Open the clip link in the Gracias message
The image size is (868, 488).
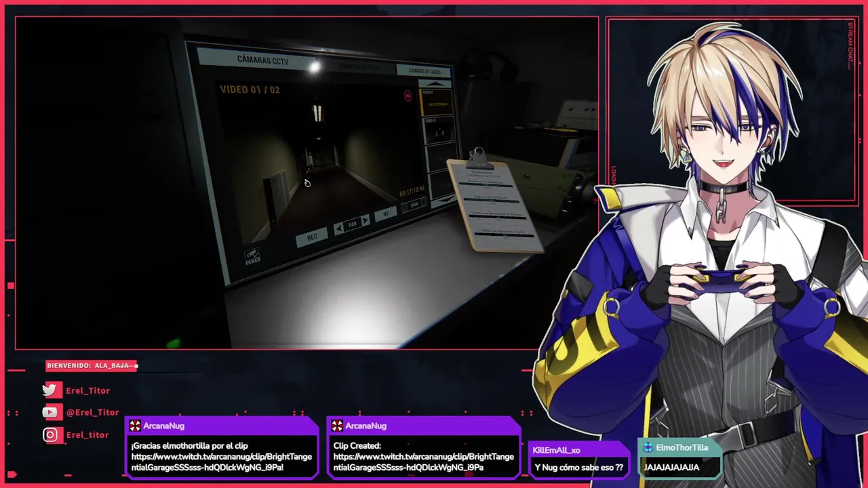(x=222, y=462)
